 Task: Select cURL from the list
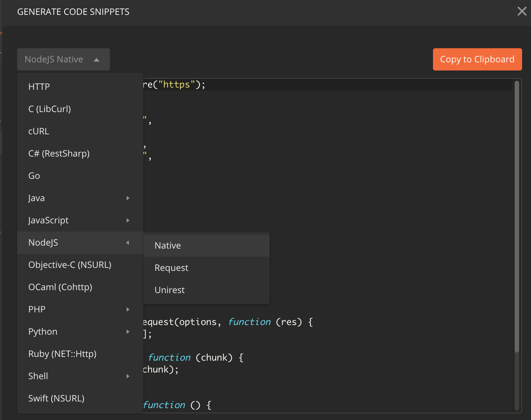(80, 131)
